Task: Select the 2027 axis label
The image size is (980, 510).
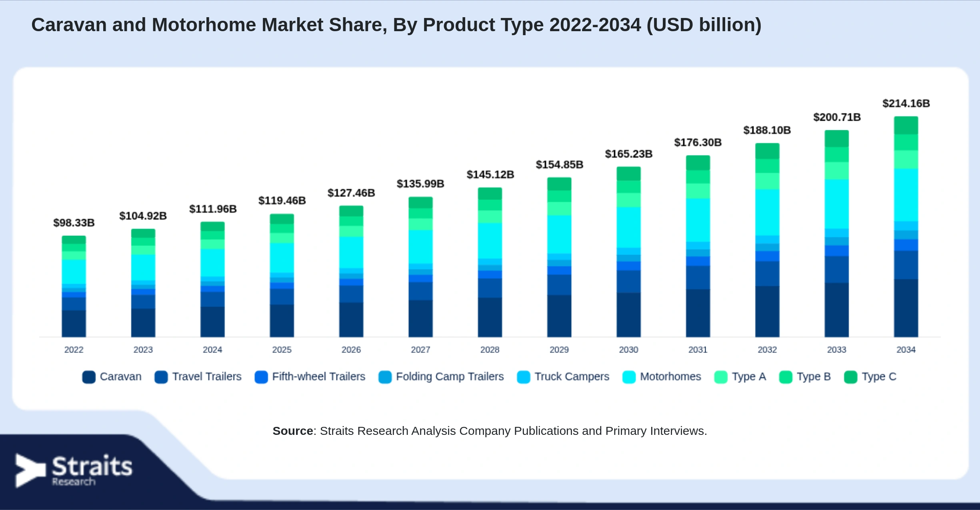Action: pyautogui.click(x=420, y=350)
